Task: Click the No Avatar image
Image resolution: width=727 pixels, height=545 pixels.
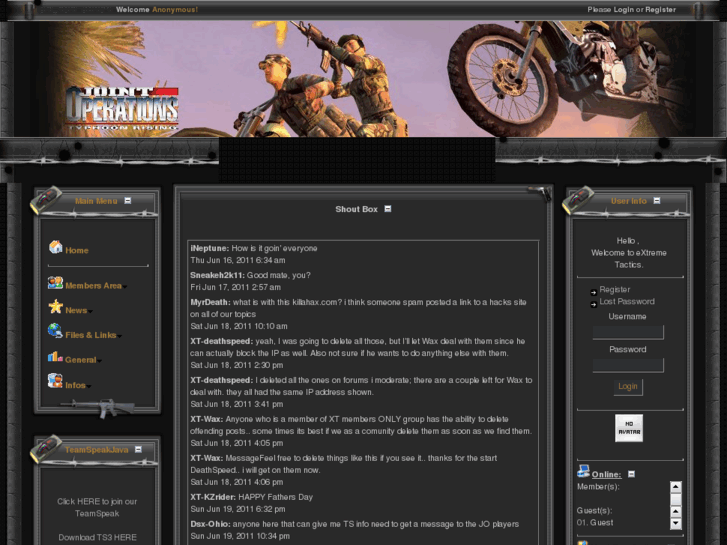Action: pyautogui.click(x=629, y=428)
